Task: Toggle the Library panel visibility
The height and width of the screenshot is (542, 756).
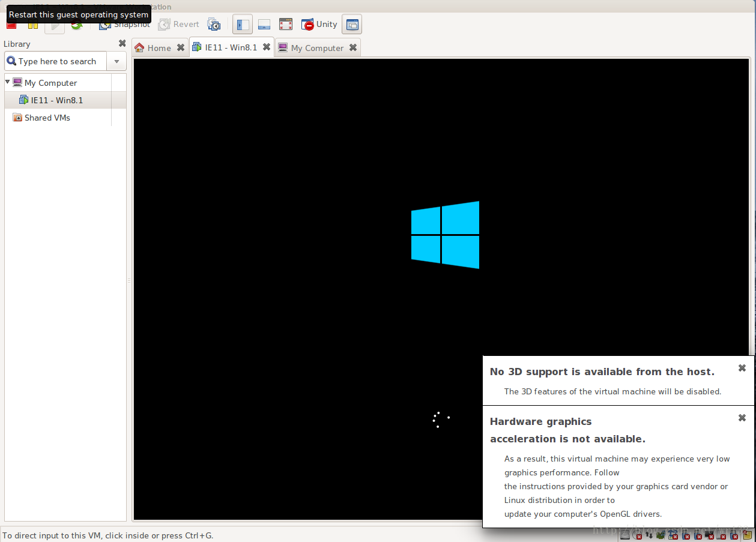Action: click(242, 24)
